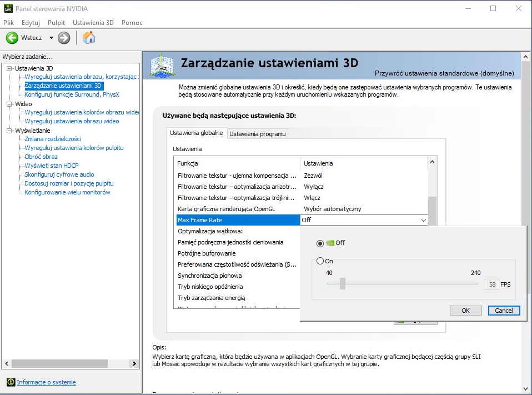Click the system information icon at bottom left
This screenshot has width=532, height=395.
[x=11, y=382]
